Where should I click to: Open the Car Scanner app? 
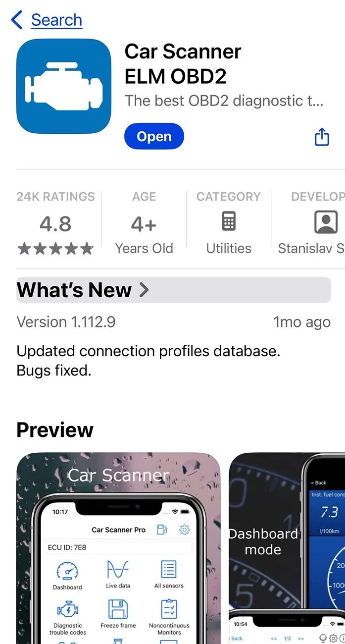(x=154, y=136)
